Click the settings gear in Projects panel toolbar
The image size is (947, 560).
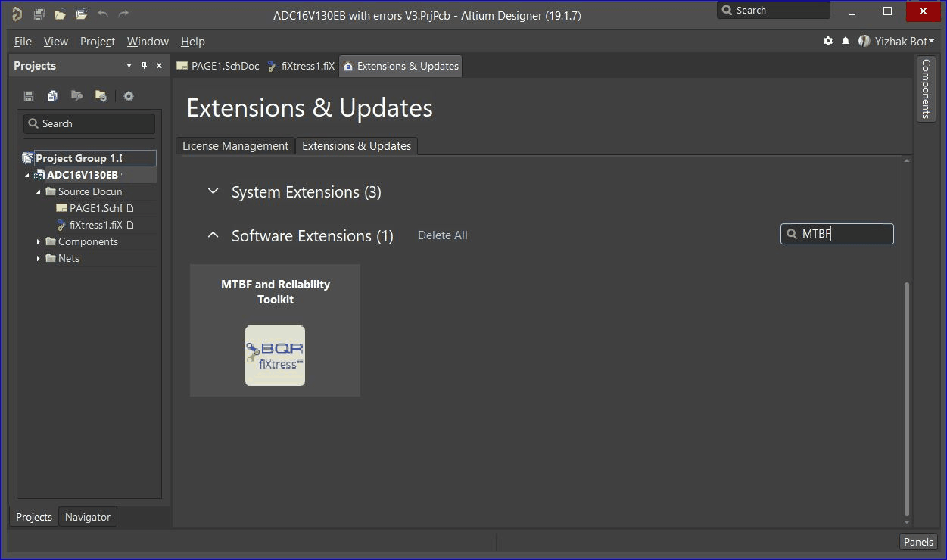[129, 96]
